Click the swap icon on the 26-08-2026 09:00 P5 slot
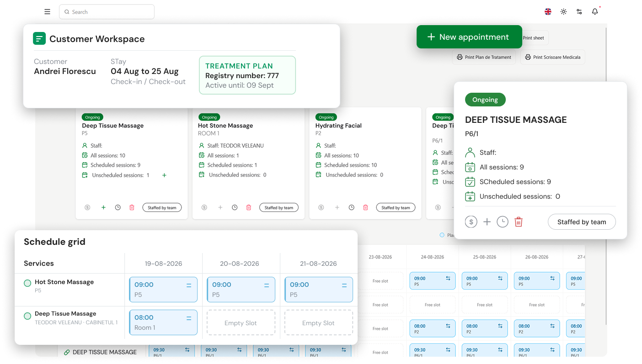 (552, 278)
